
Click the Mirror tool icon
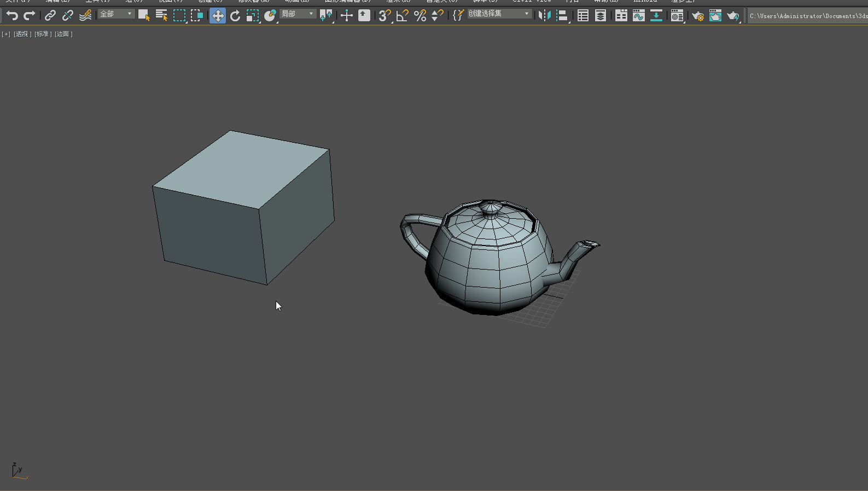pyautogui.click(x=545, y=16)
